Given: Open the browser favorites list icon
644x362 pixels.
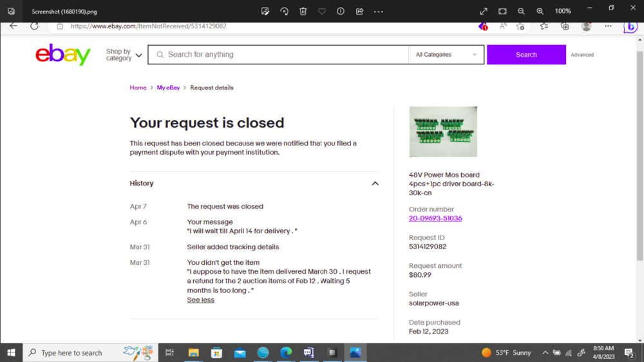Looking at the screenshot, I should tap(544, 26).
